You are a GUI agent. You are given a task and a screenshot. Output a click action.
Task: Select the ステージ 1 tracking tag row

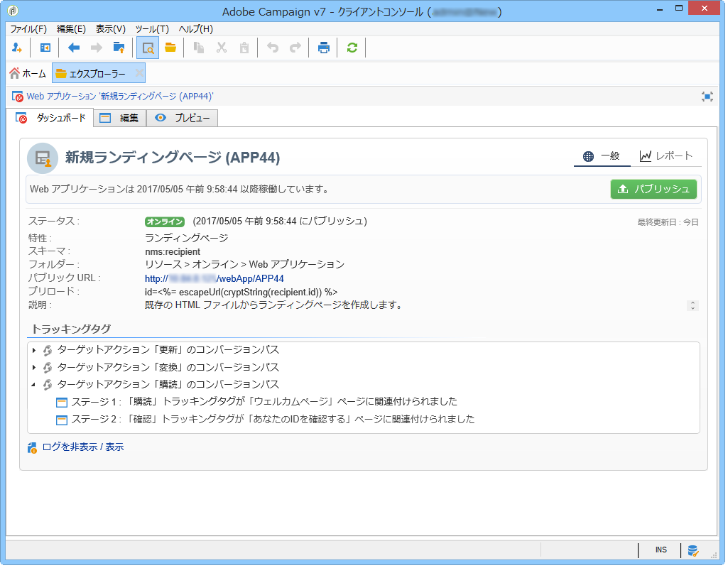pyautogui.click(x=264, y=402)
